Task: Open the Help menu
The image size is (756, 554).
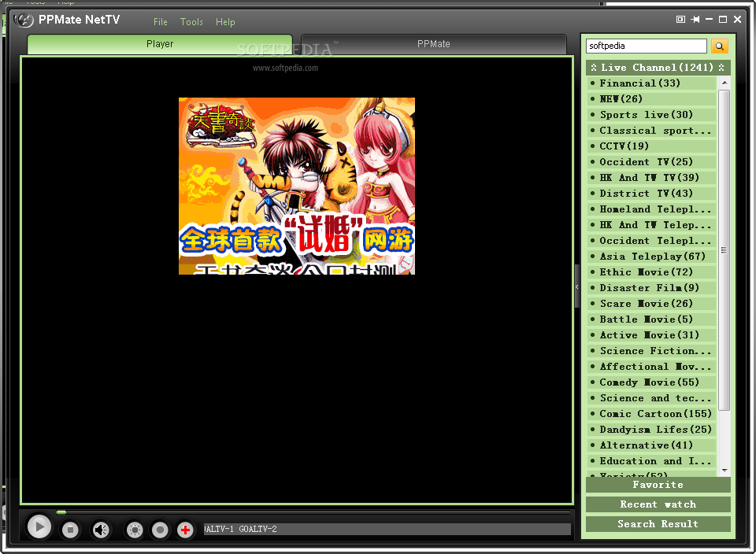Action: pos(225,22)
